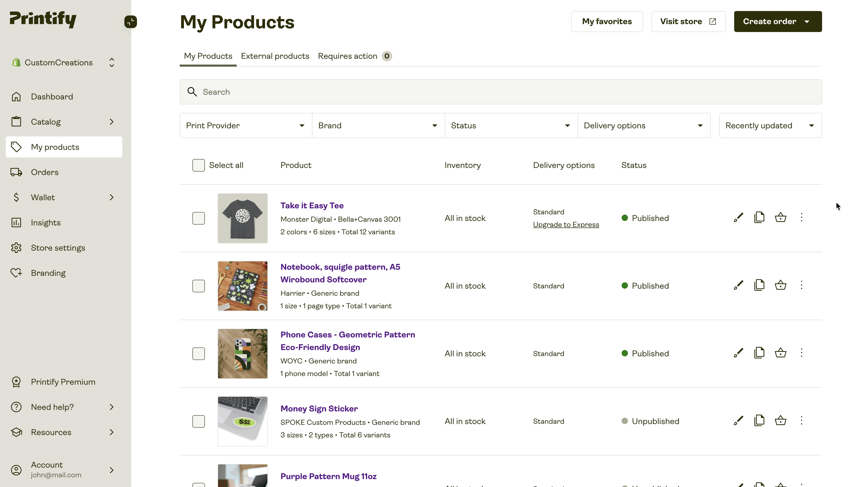Duplicate the Notebook squigle pattern product
868x487 pixels.
(x=759, y=285)
